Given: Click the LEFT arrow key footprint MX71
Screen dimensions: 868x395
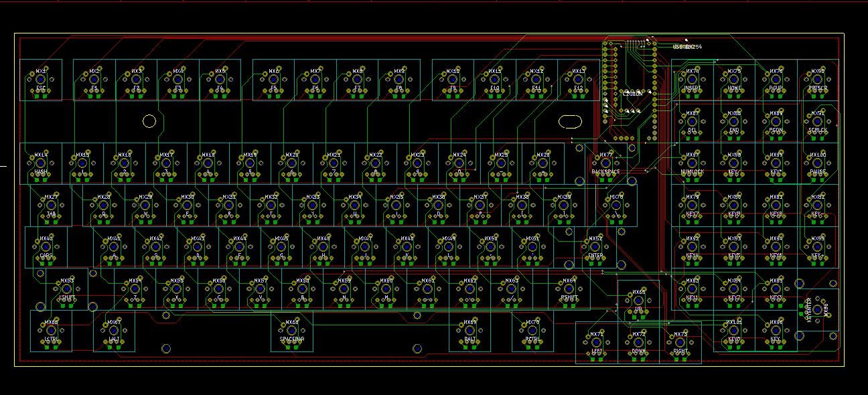Looking at the screenshot, I should pos(597,343).
